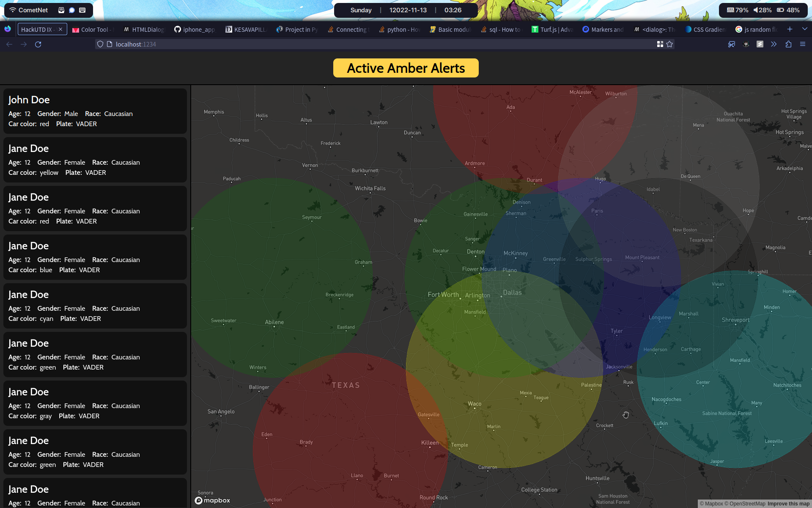The height and width of the screenshot is (508, 812).
Task: Switch to the Color Tool tab
Action: 93,29
